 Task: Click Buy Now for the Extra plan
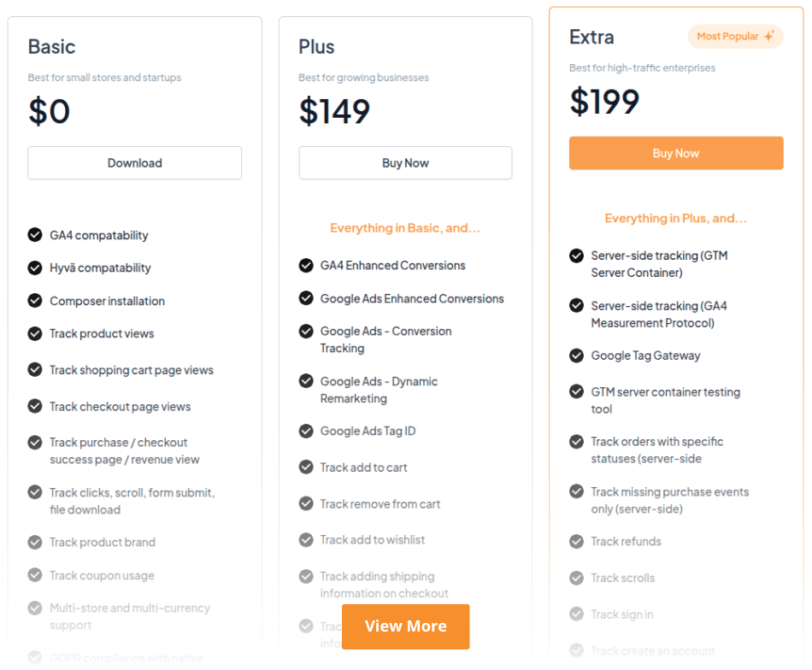point(676,153)
